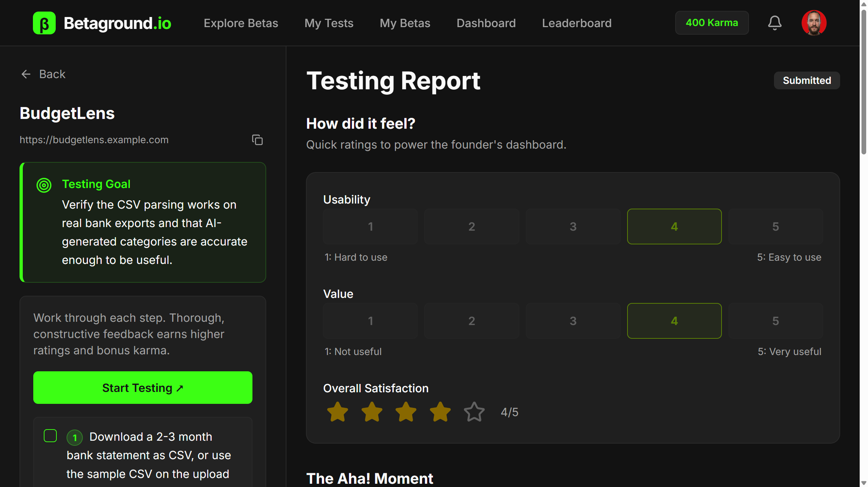Rate Usability as 1

(370, 227)
